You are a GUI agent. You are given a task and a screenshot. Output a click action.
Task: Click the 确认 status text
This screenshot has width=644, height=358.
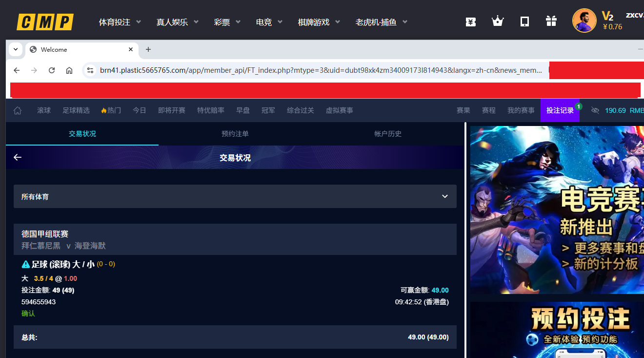coord(28,314)
